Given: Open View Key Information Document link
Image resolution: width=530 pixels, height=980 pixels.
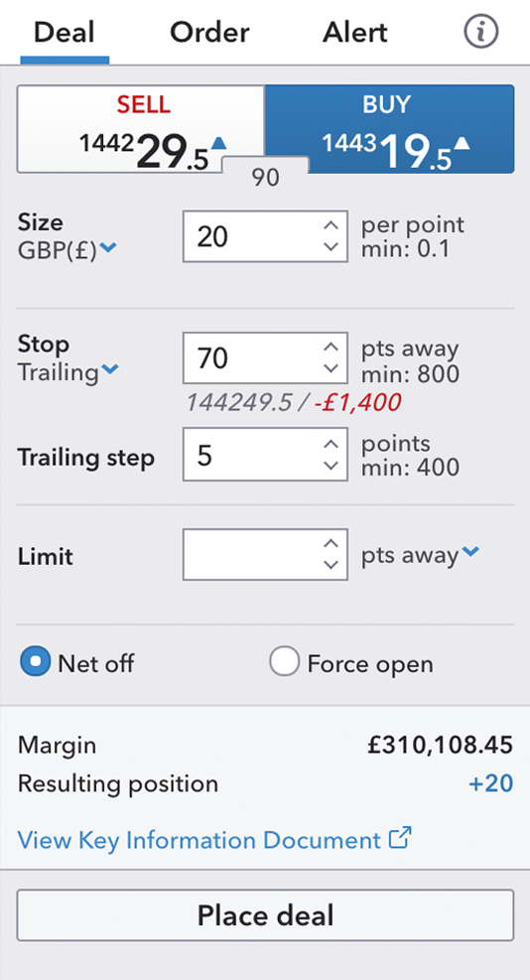Looking at the screenshot, I should point(199,839).
